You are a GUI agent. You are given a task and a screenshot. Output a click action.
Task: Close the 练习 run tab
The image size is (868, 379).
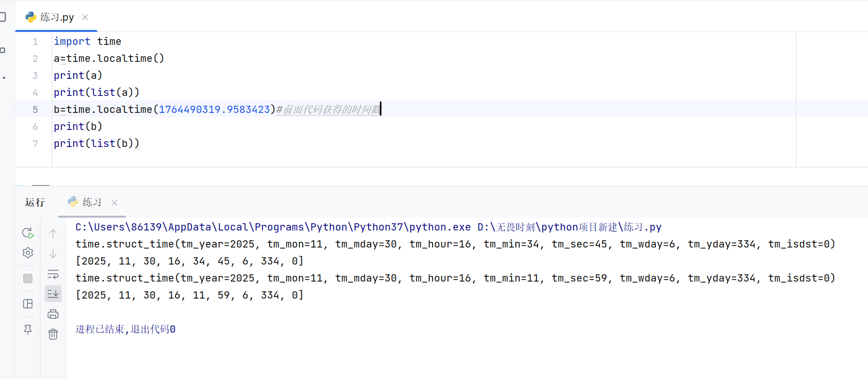click(x=114, y=203)
